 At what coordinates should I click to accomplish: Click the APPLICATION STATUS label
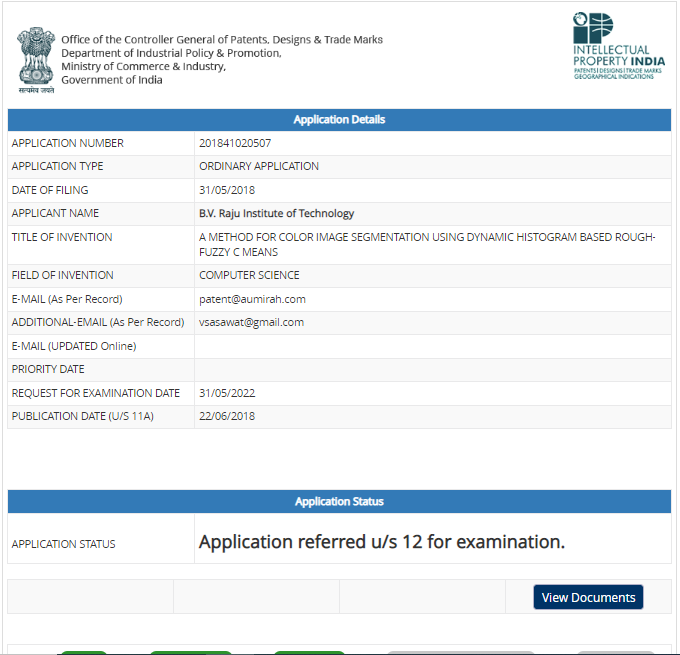click(63, 544)
